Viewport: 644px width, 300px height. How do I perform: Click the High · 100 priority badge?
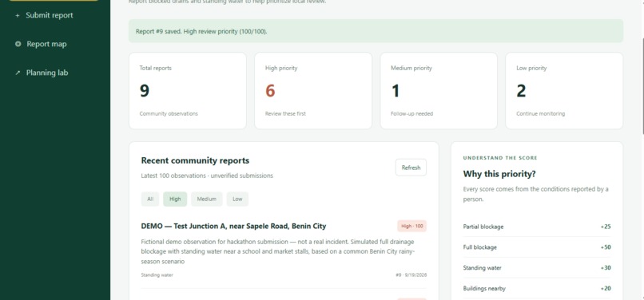pyautogui.click(x=411, y=226)
